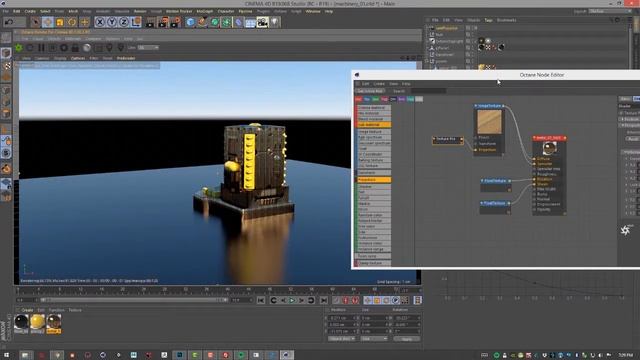Click the Camera object icon
This screenshot has width=640, height=360.
[x=262, y=22]
